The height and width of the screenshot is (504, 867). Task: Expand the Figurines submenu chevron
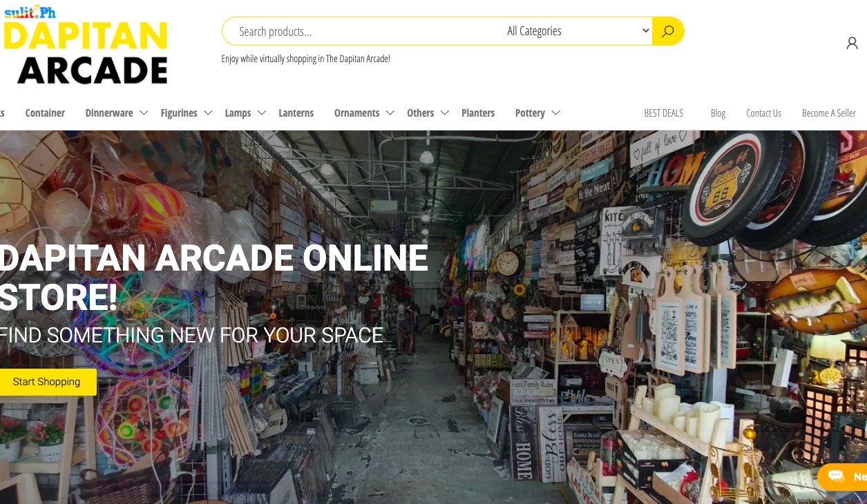pos(208,113)
